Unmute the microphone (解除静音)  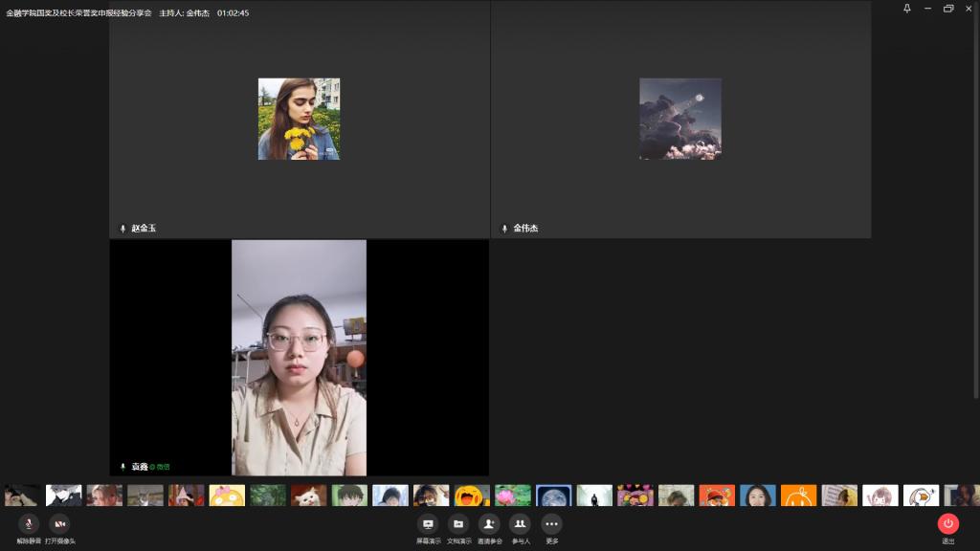tap(29, 523)
